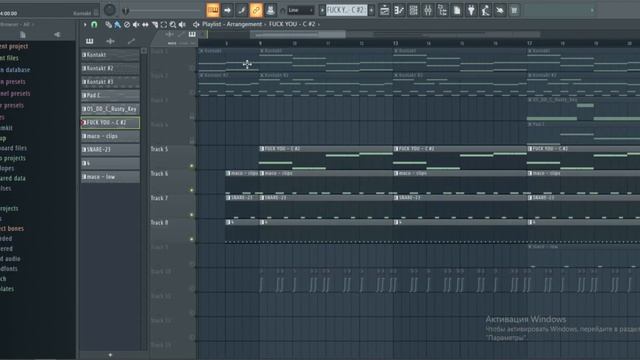
Task: Mute Track 5 with its green dot
Action: coord(191,166)
